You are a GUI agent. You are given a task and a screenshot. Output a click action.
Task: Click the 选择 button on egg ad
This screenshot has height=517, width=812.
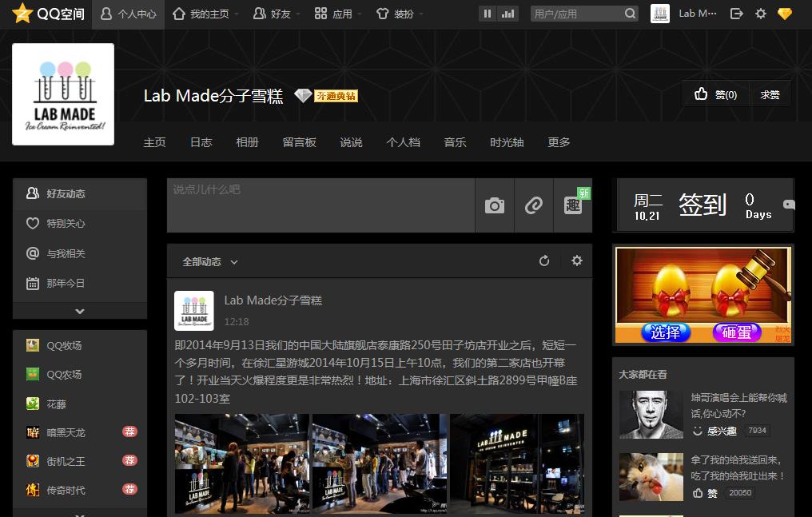tap(666, 332)
